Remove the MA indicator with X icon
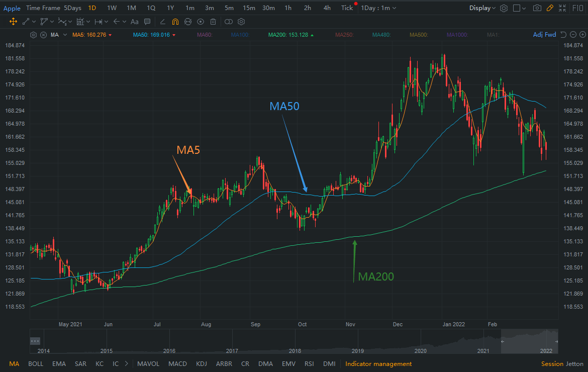 [x=43, y=35]
